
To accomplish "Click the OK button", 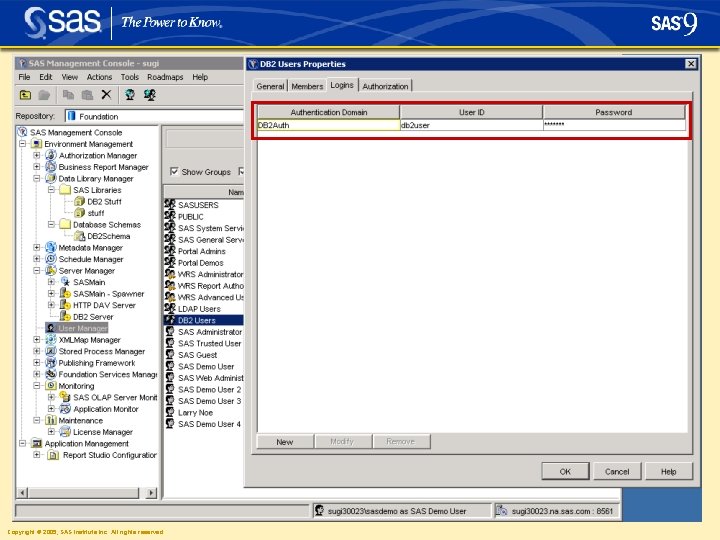I will pyautogui.click(x=565, y=472).
